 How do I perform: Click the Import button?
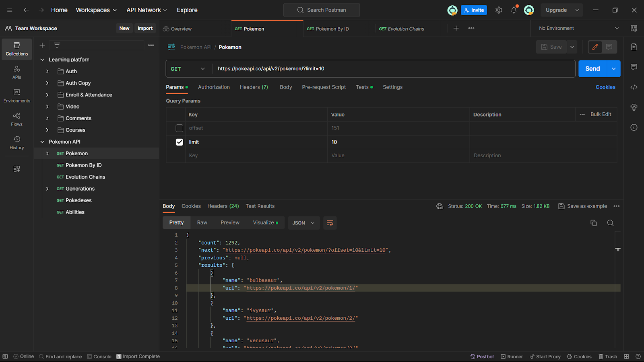145,28
